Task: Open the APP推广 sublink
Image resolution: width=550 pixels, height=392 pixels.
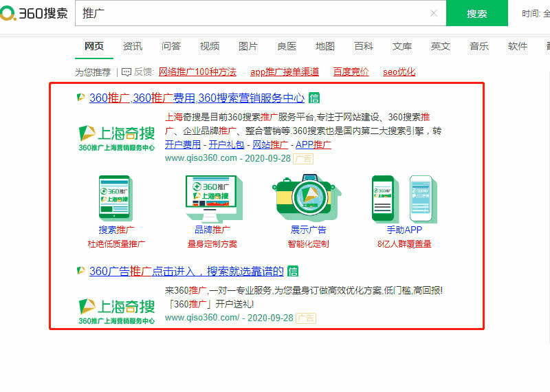Action: [x=313, y=144]
